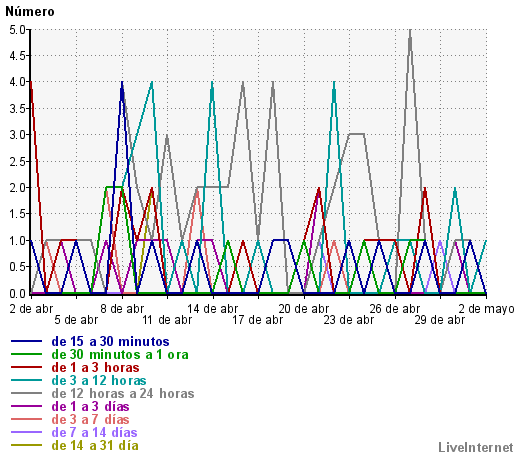Click the gray legend line swatch
The width and height of the screenshot is (520, 457).
click(x=26, y=393)
